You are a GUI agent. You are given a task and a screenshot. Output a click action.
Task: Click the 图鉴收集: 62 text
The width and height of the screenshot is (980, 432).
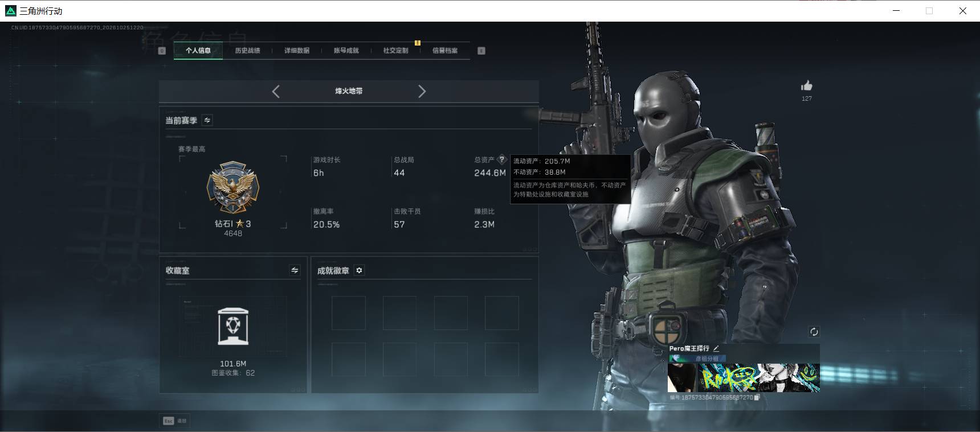point(233,373)
